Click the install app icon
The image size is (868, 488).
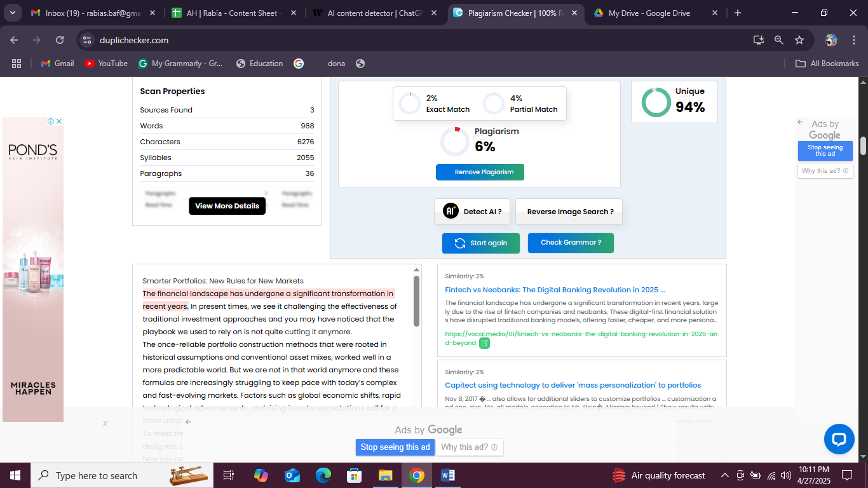[x=758, y=40]
